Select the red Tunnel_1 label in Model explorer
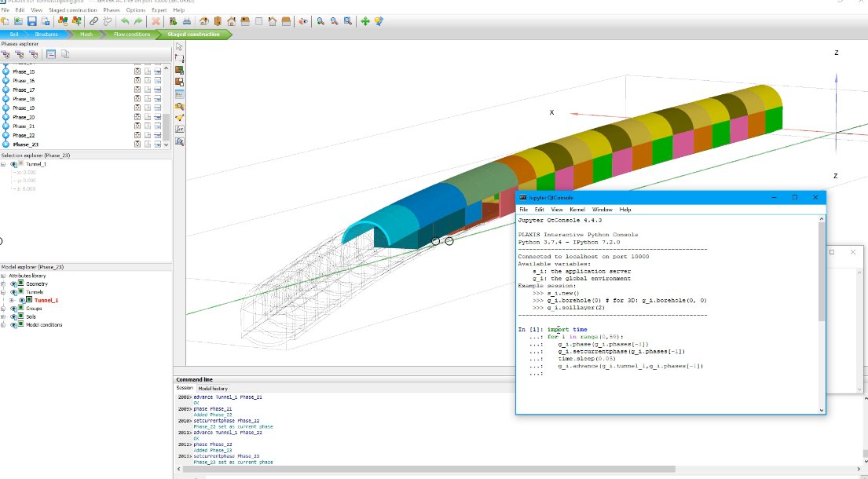This screenshot has width=868, height=479. pos(46,300)
